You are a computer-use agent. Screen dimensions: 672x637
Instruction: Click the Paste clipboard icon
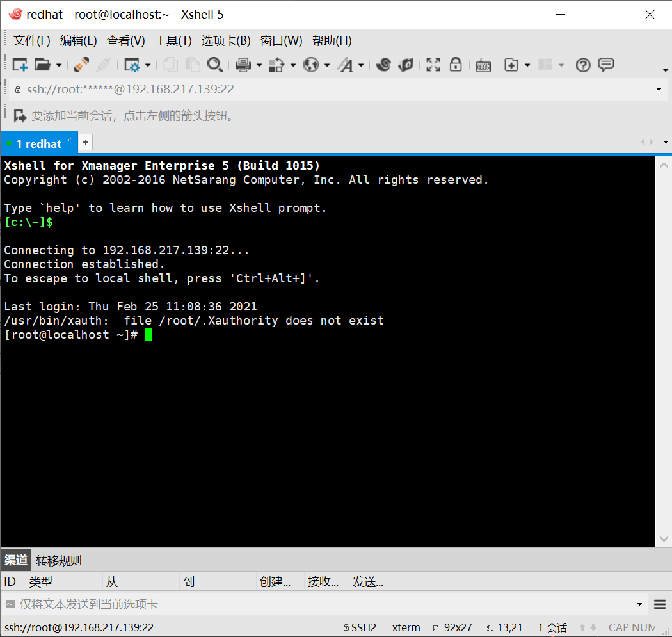pos(193,65)
